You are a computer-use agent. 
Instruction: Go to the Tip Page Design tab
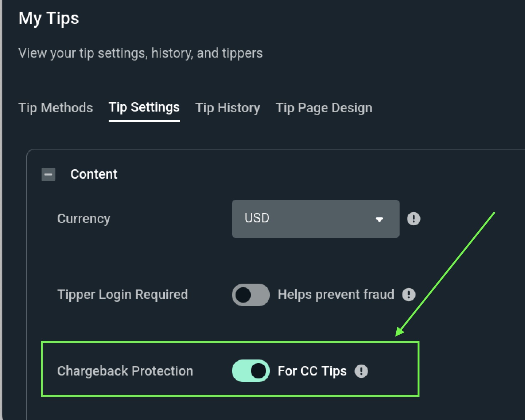[324, 108]
